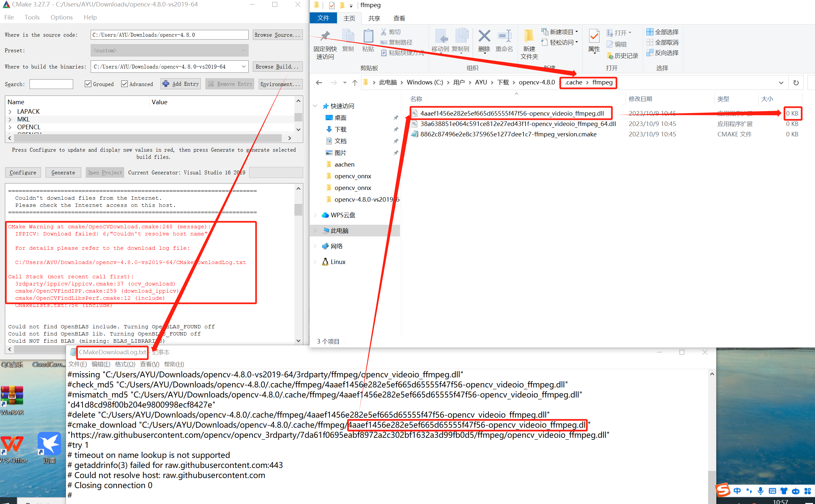Image resolution: width=815 pixels, height=504 pixels.
Task: Open WPS Office desktop shortcut
Action: coord(13,449)
